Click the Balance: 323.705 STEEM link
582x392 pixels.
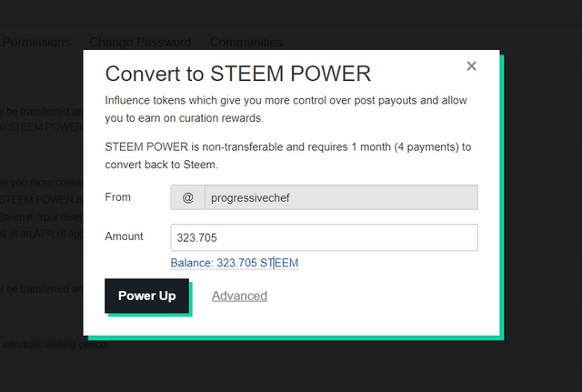pos(235,263)
